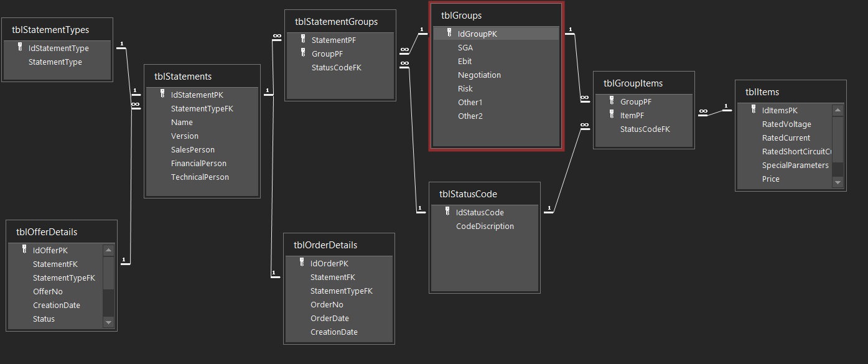Select SGA field in tblGroups
Image resolution: width=868 pixels, height=364 pixels.
coord(465,47)
